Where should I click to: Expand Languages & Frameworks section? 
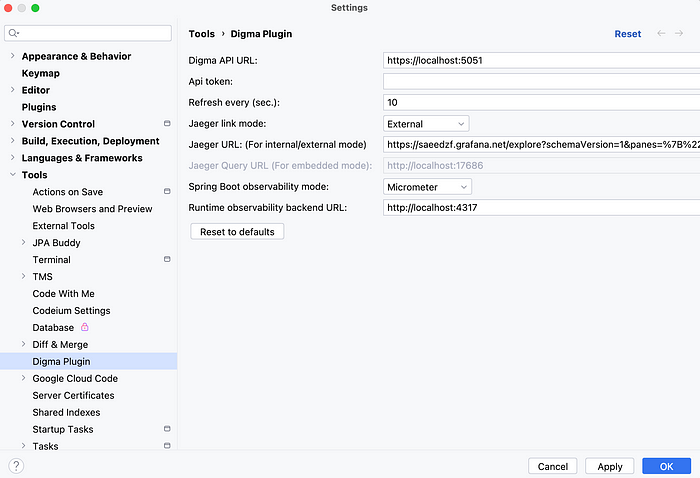(x=12, y=158)
